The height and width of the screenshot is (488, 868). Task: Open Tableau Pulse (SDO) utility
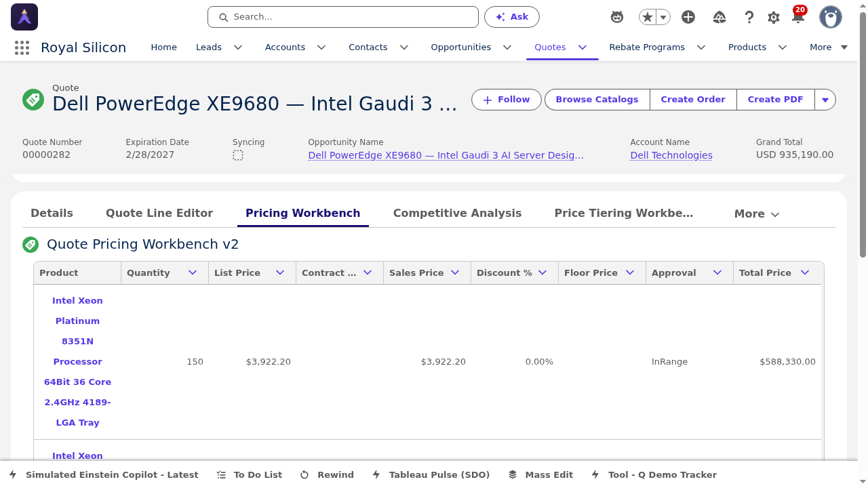point(431,474)
